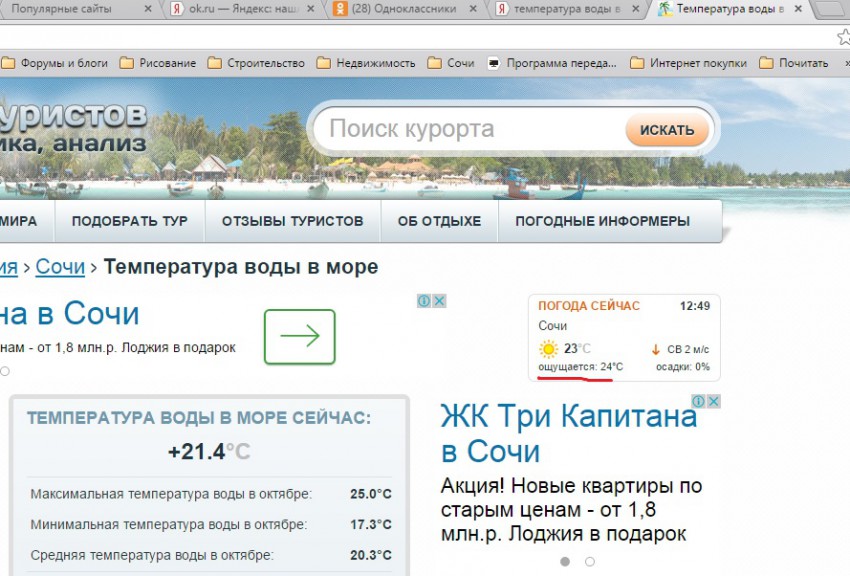Click the green arrow button in the ad

pos(299,337)
